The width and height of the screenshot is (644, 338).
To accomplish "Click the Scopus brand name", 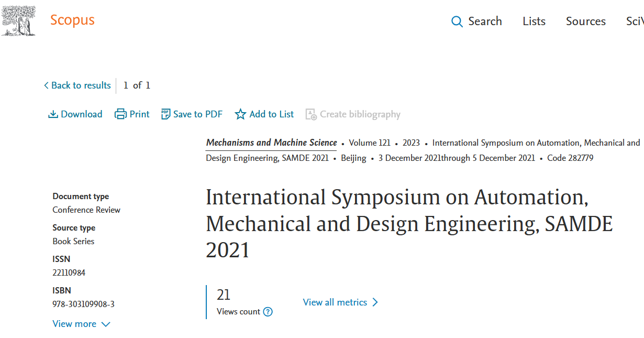I will (x=72, y=20).
